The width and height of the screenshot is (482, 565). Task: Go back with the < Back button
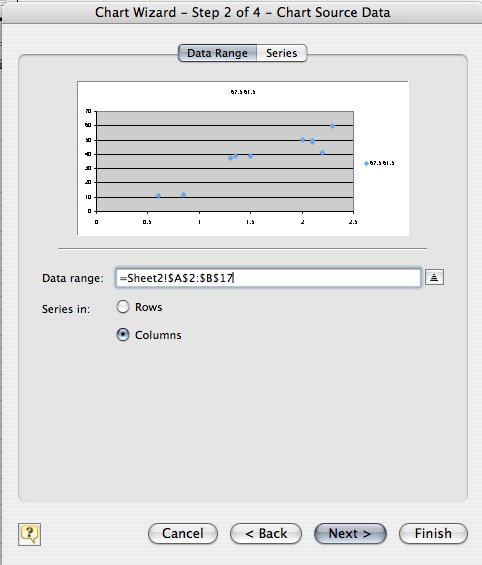click(266, 534)
